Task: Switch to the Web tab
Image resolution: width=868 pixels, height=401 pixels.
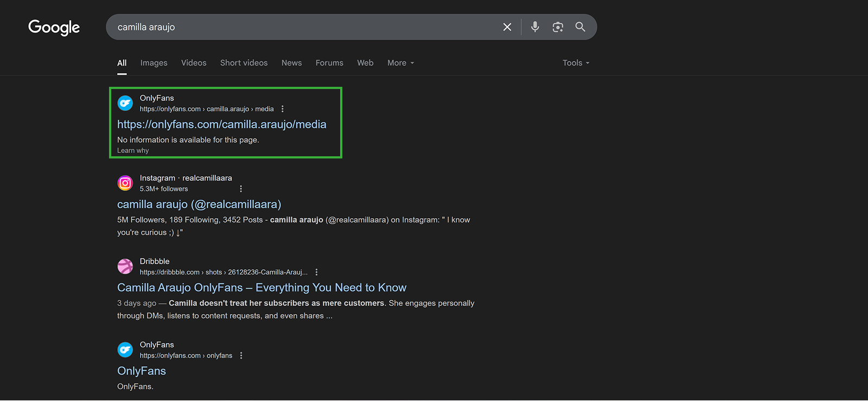Action: point(365,63)
